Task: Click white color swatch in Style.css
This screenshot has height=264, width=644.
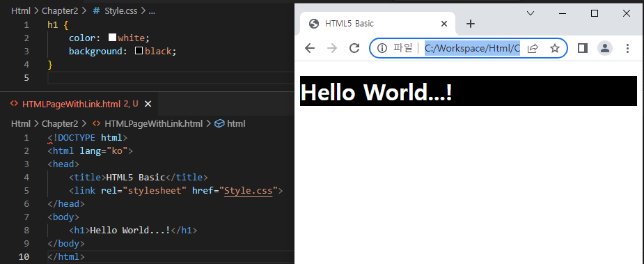Action: click(112, 38)
